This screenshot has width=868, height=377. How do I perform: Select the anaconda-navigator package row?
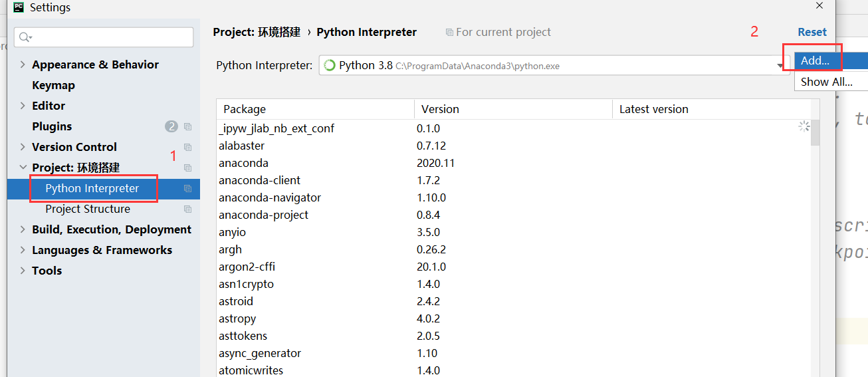pos(514,197)
